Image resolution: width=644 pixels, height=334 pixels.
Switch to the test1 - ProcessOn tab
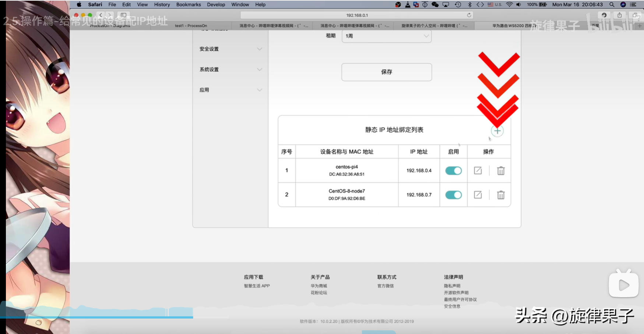pos(191,26)
